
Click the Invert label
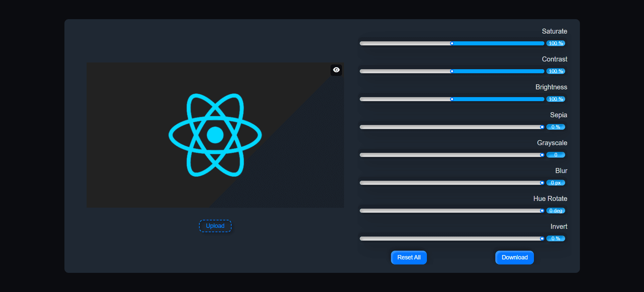tap(559, 226)
